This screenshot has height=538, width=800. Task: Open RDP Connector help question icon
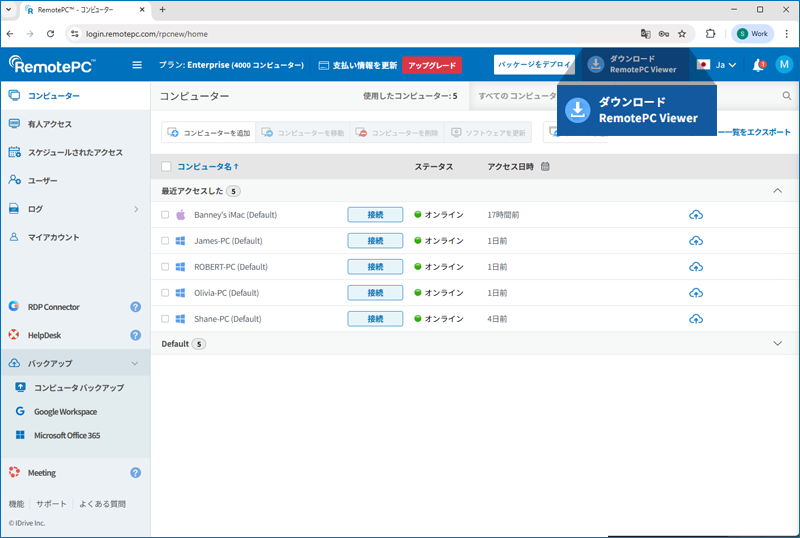pyautogui.click(x=135, y=307)
